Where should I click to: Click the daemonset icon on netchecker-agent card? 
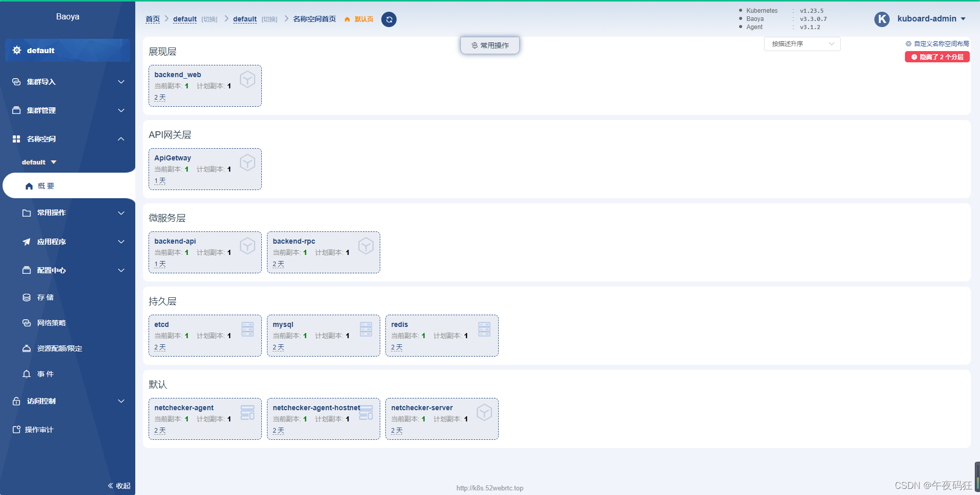(x=248, y=413)
